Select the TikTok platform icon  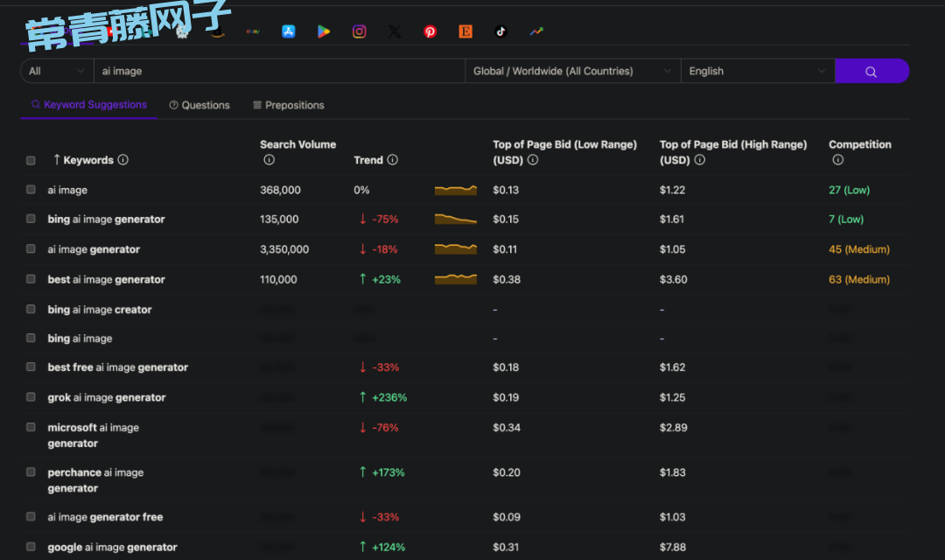tap(500, 31)
